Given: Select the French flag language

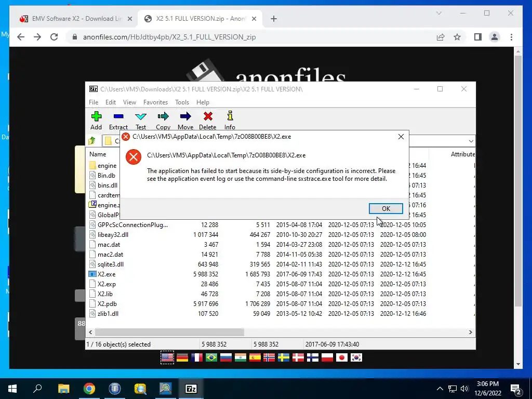Looking at the screenshot, I should coord(197,357).
